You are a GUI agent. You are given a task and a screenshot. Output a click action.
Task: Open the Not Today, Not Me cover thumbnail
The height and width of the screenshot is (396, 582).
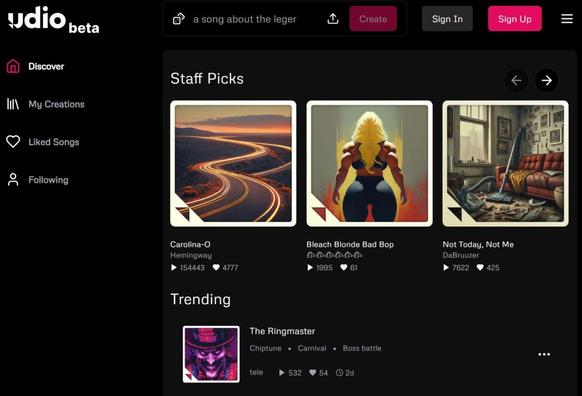[x=505, y=163]
